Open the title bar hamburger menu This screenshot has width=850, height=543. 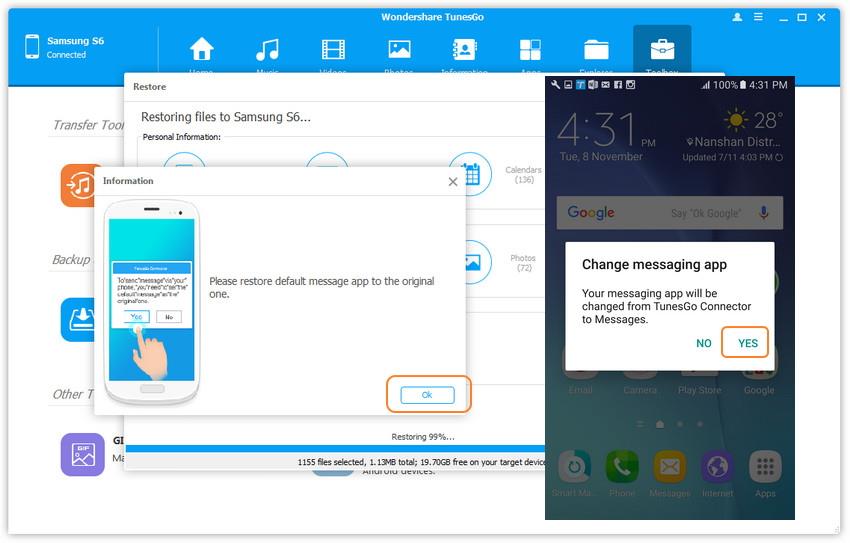coord(760,17)
